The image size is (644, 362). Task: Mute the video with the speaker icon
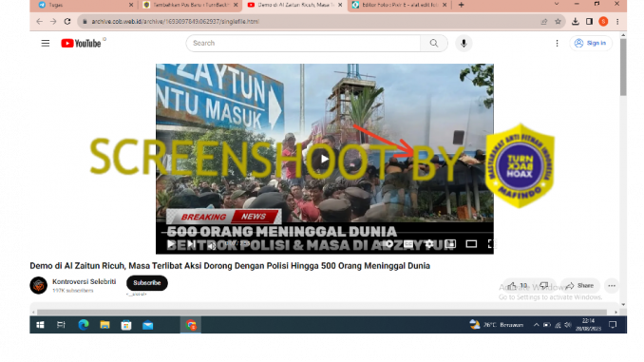[x=212, y=245]
